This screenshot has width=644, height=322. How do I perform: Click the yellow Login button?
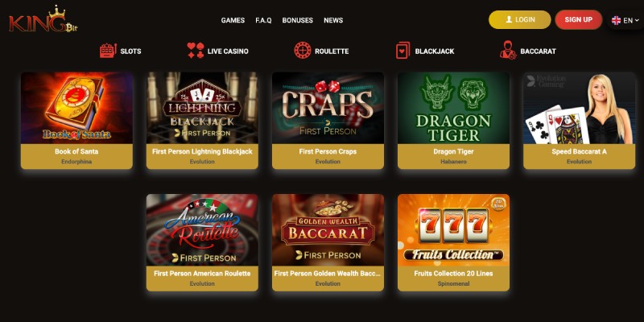pyautogui.click(x=519, y=19)
